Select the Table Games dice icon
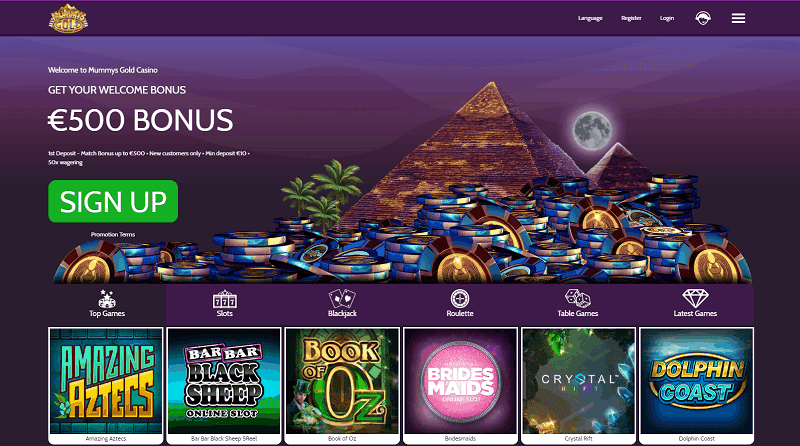The image size is (800, 446). (x=578, y=299)
